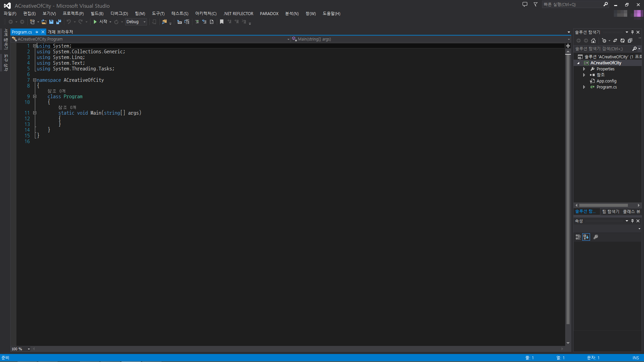Image resolution: width=644 pixels, height=362 pixels.
Task: Expand the Properties node in Solution Explorer
Action: click(x=584, y=69)
